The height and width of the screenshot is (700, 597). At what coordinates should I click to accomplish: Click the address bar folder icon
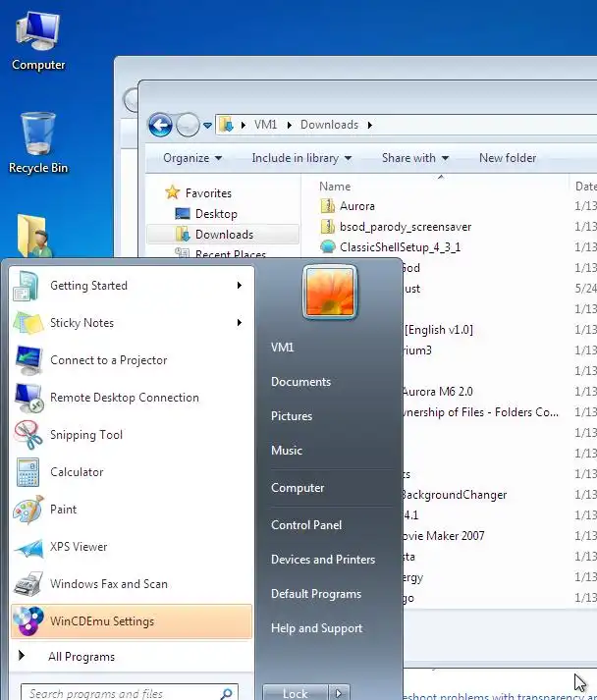pyautogui.click(x=227, y=125)
